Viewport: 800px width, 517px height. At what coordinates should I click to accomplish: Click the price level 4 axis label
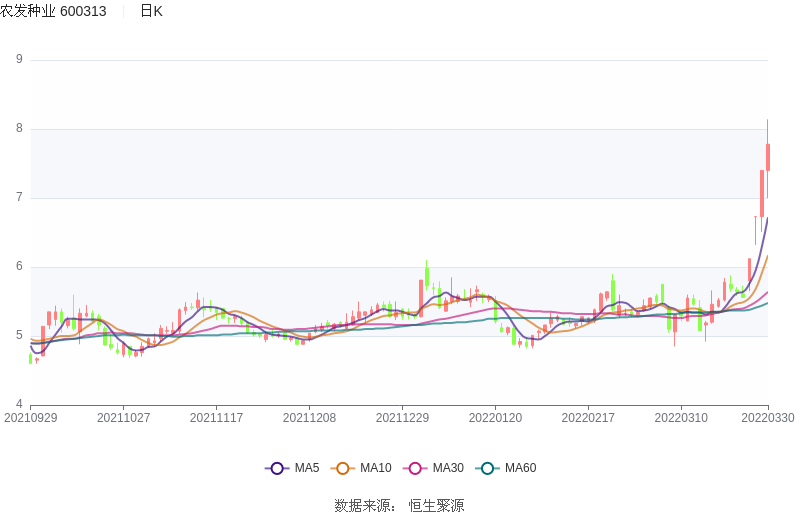19,404
